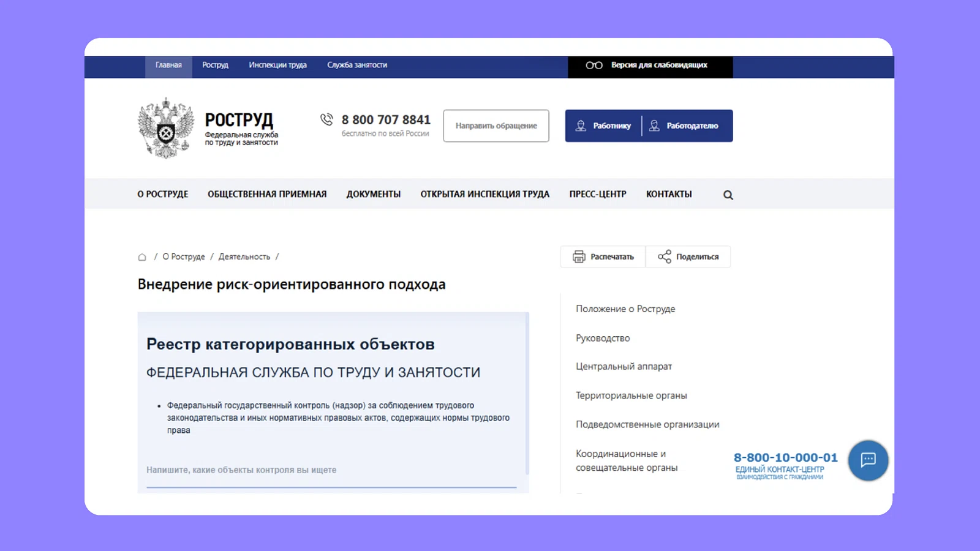Open Положение о Роструде sidebar link
Image resolution: width=980 pixels, height=551 pixels.
click(625, 309)
